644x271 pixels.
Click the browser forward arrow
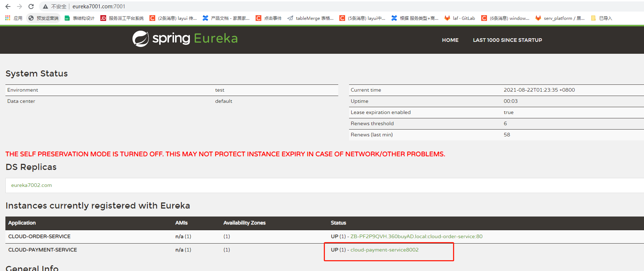pos(19,6)
